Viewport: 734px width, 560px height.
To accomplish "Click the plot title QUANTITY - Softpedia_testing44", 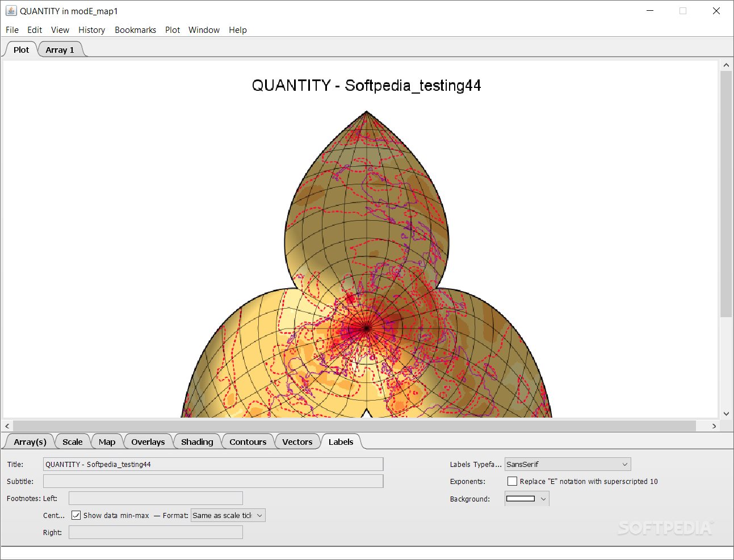I will [366, 86].
